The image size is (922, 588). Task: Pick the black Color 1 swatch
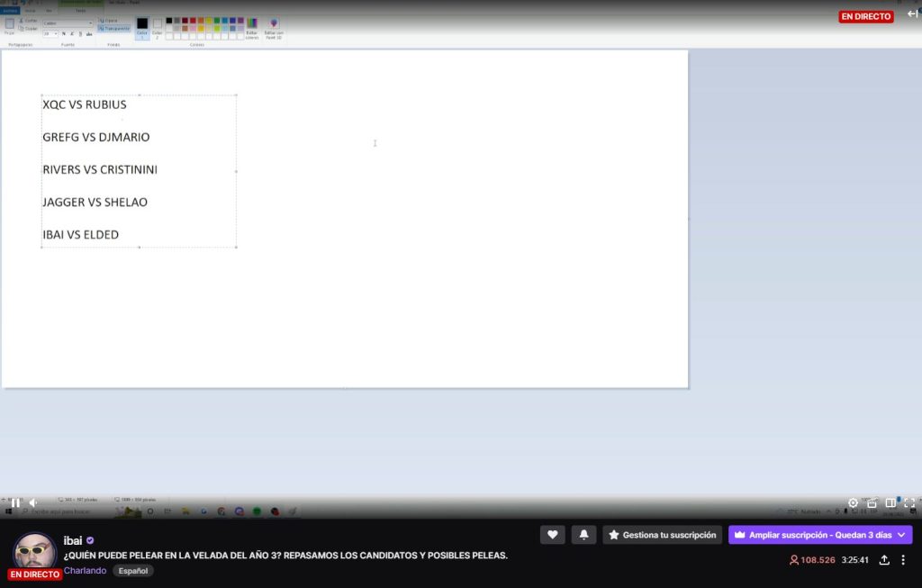[142, 24]
